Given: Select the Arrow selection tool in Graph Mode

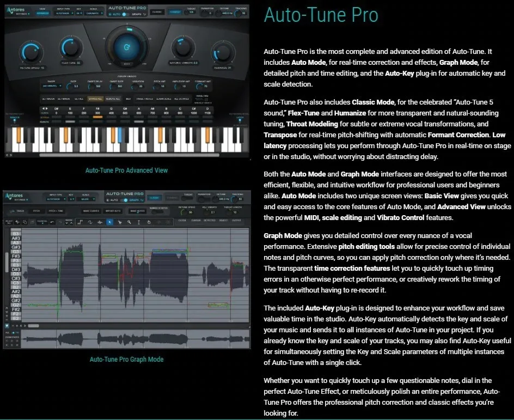Looking at the screenshot, I should pyautogui.click(x=110, y=222).
